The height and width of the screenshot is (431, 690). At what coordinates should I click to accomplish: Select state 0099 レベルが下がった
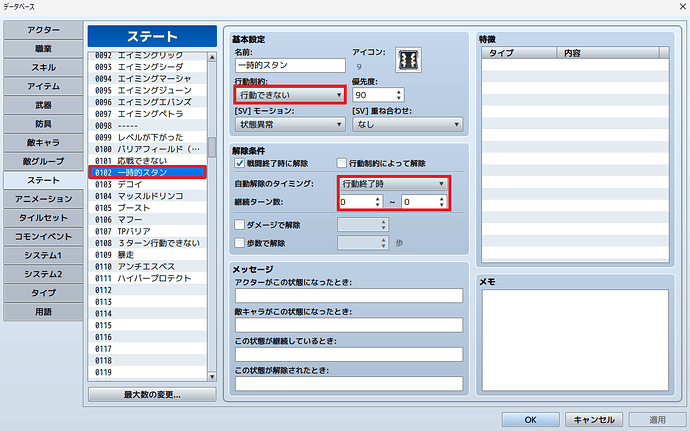(147, 137)
